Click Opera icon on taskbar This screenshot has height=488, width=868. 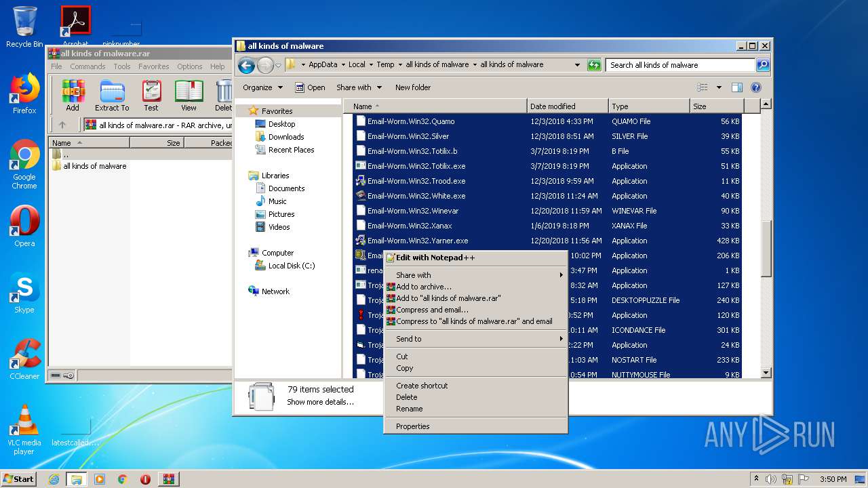pos(145,479)
